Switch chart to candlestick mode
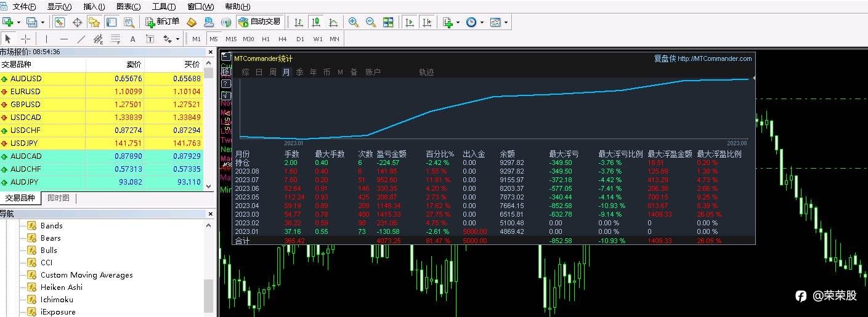Image resolution: width=868 pixels, height=317 pixels. 316,22
